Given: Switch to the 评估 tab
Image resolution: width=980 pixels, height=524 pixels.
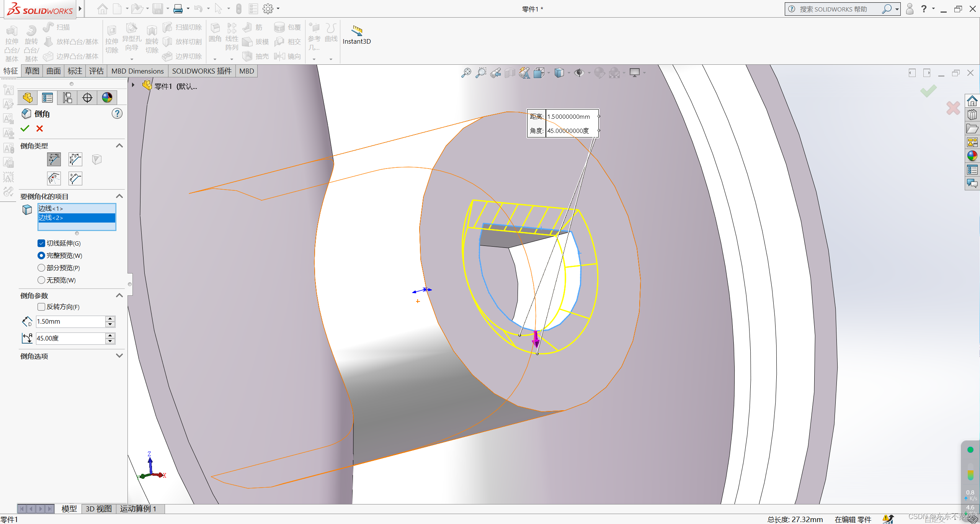Looking at the screenshot, I should coord(96,71).
